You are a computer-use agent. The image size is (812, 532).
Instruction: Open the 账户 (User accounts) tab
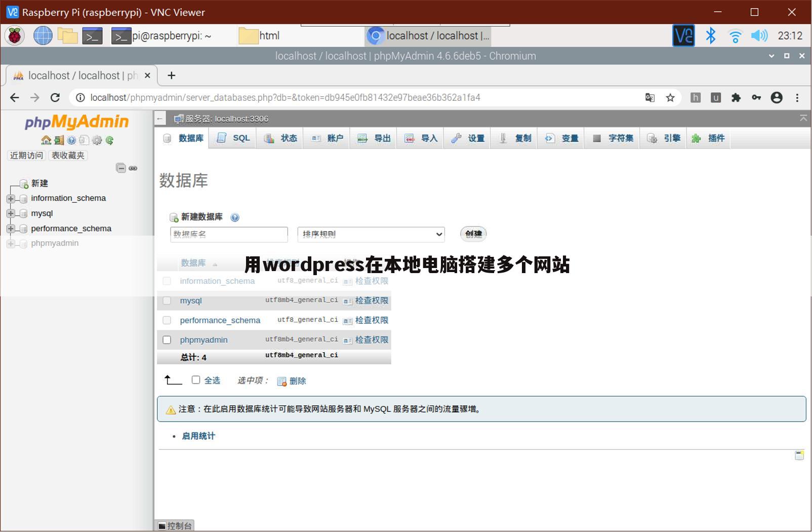[327, 138]
